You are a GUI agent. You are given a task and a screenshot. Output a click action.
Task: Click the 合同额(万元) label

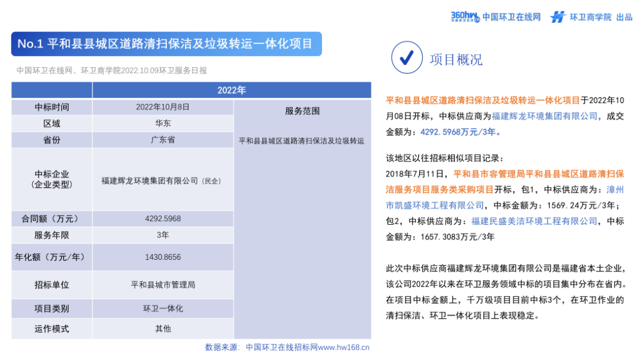click(x=52, y=219)
